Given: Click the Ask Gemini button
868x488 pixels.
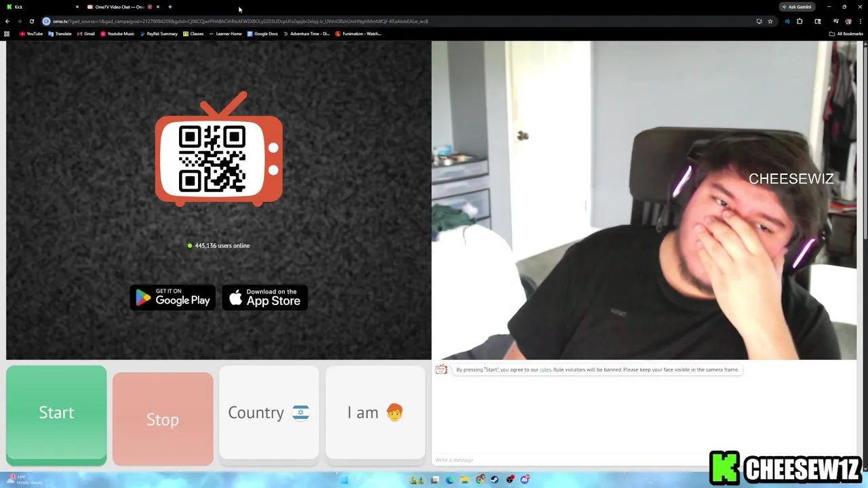Looking at the screenshot, I should [x=796, y=7].
